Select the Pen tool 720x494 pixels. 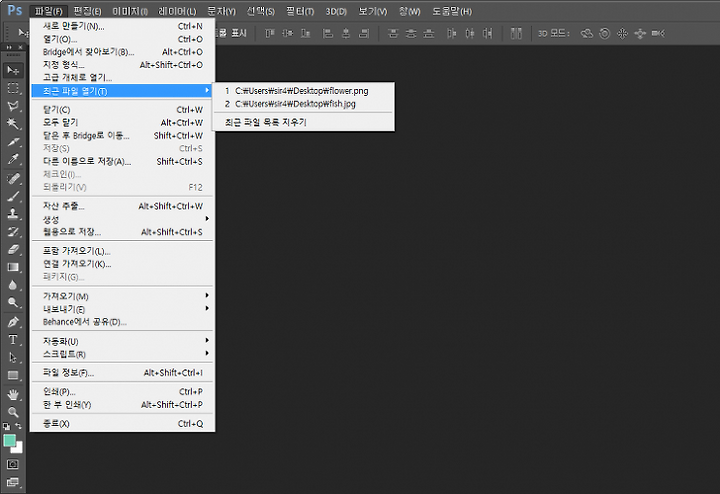[13, 322]
